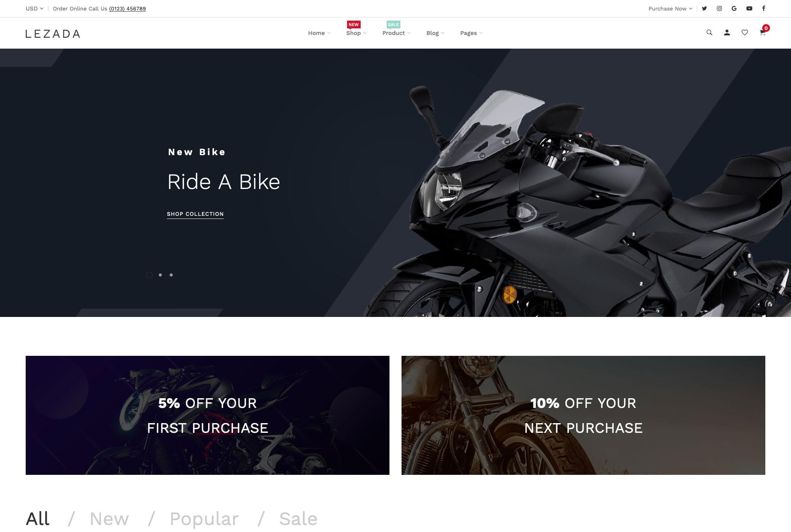Select the first slider pagination dot
This screenshot has height=532, width=791.
[x=149, y=275]
